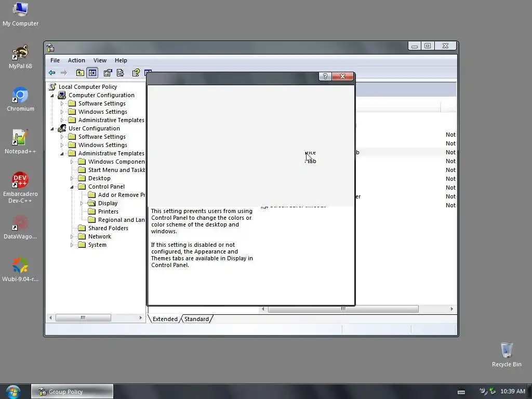
Task: Open the Recycle Bin
Action: 507,355
